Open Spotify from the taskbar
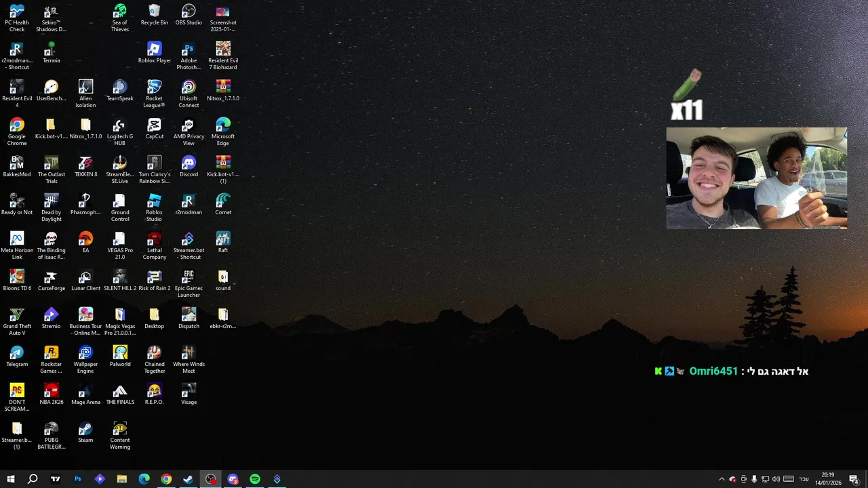This screenshot has width=868, height=488. [255, 479]
